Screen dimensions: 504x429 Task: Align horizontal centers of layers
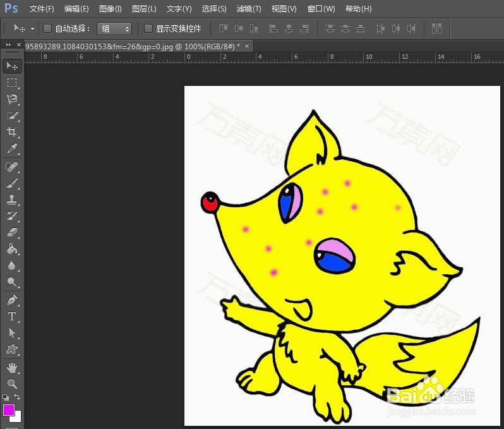(x=289, y=28)
